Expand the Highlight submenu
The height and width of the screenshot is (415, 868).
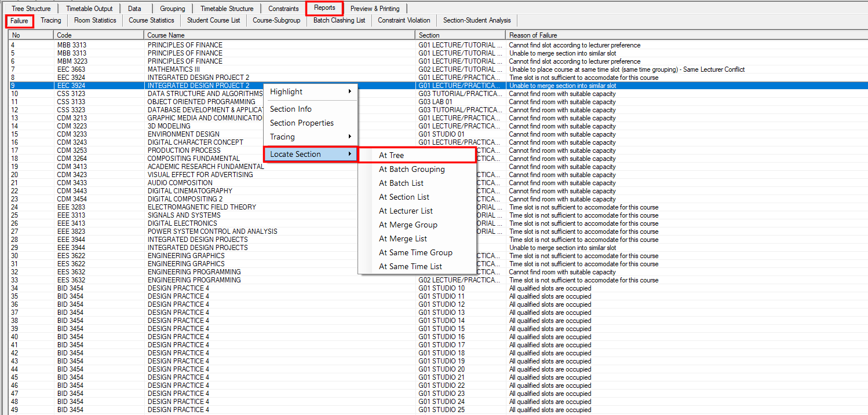[x=311, y=91]
